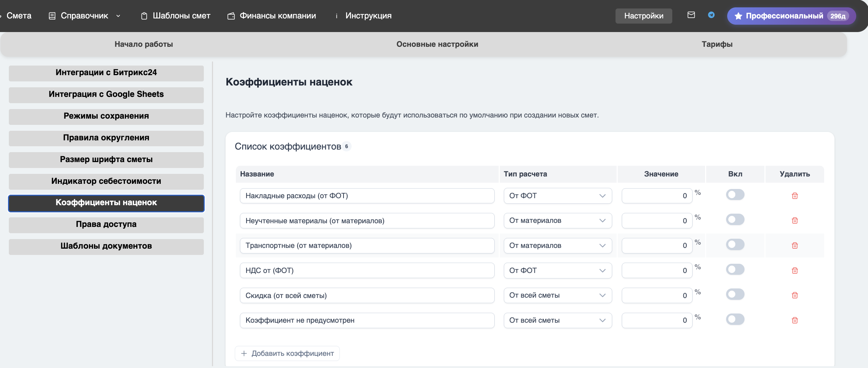Turn on the Транспортные coefficient switch

pos(735,245)
